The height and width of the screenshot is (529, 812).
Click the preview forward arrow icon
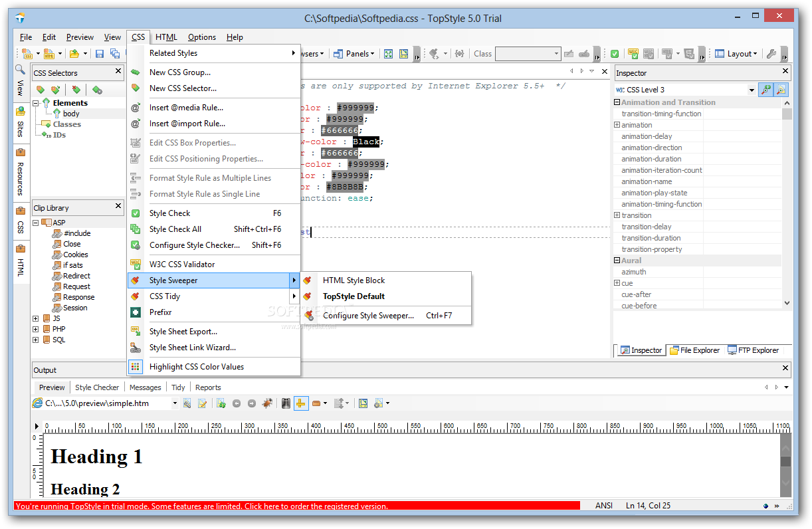[x=252, y=403]
